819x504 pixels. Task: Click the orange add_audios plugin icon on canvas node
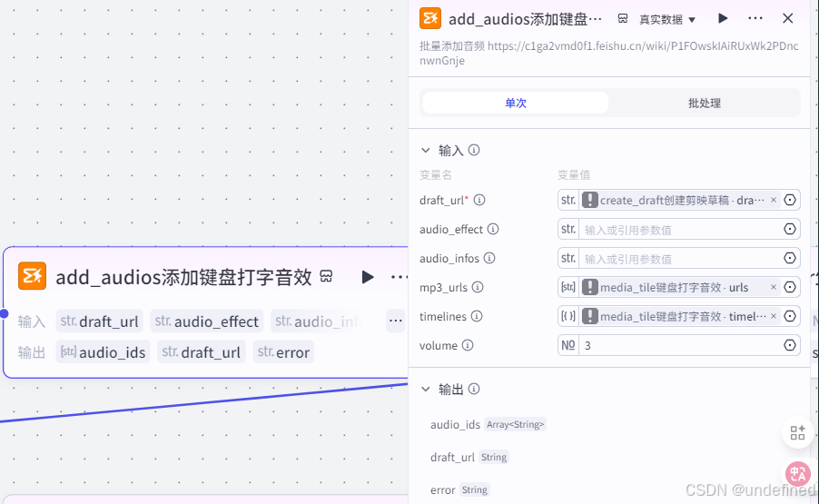coord(32,276)
